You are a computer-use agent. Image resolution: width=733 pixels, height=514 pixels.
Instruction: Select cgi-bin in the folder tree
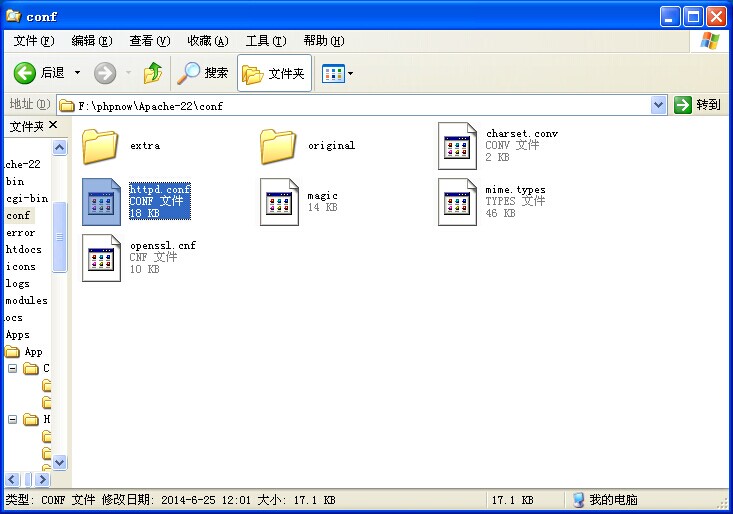point(27,198)
